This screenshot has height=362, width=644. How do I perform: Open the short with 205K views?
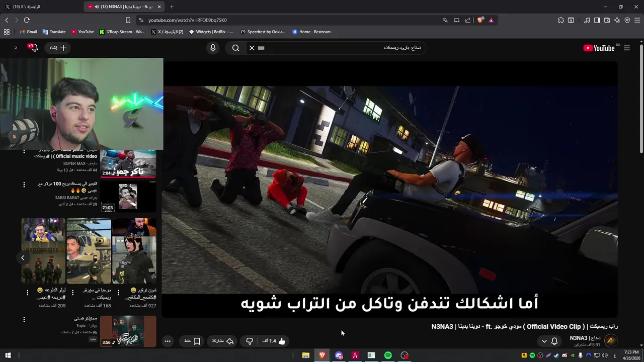[43, 251]
